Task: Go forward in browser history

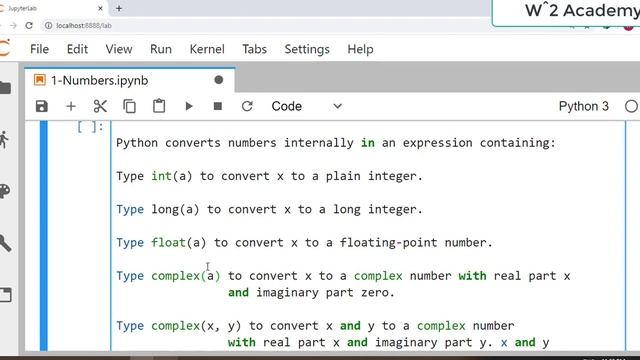Action: 13,25
